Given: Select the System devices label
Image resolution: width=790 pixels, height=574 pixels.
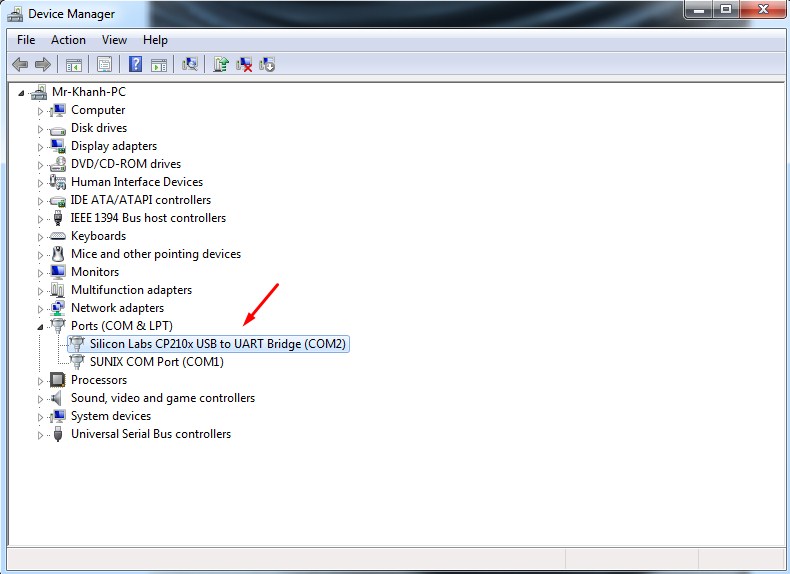Looking at the screenshot, I should [x=111, y=416].
